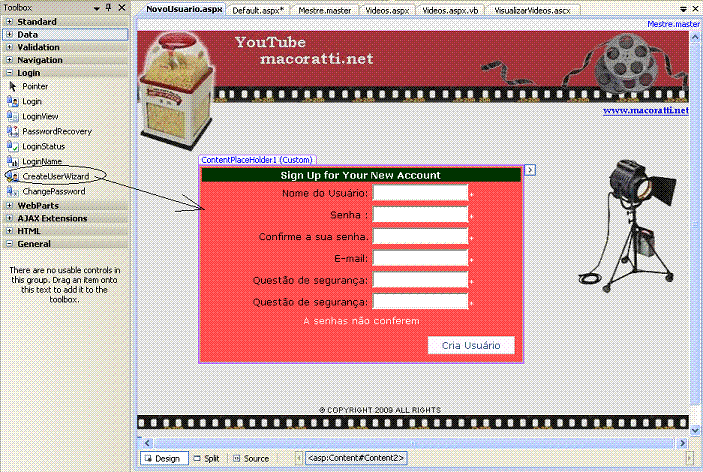Switch to the Videos.aspx.vb tab
Screen dimensions: 703x472
[450, 10]
